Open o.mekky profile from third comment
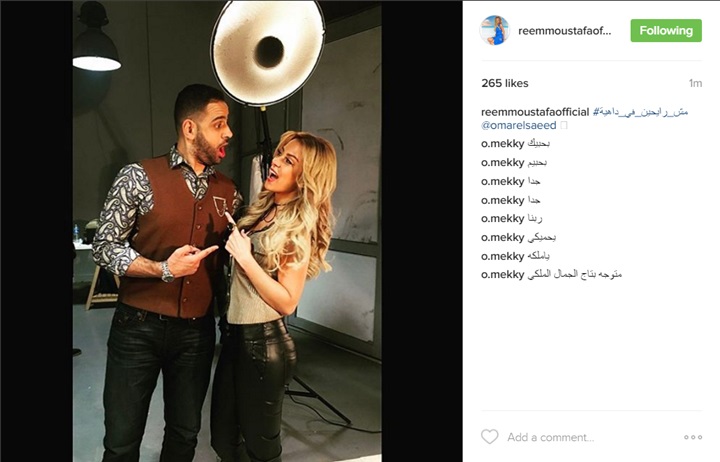 point(502,181)
